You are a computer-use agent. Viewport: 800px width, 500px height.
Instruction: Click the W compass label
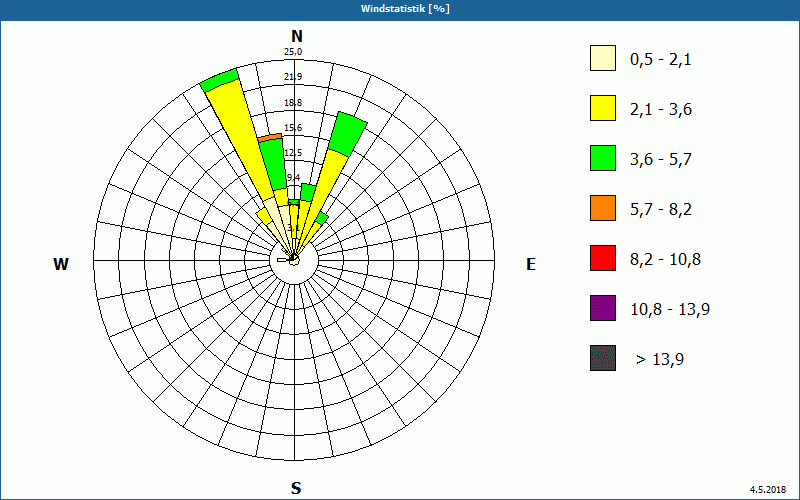[61, 264]
